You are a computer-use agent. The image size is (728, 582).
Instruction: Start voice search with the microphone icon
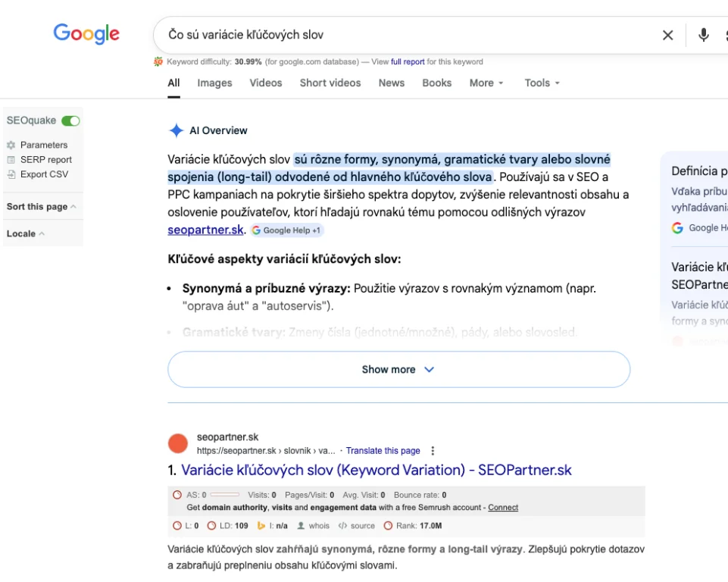[x=704, y=35]
